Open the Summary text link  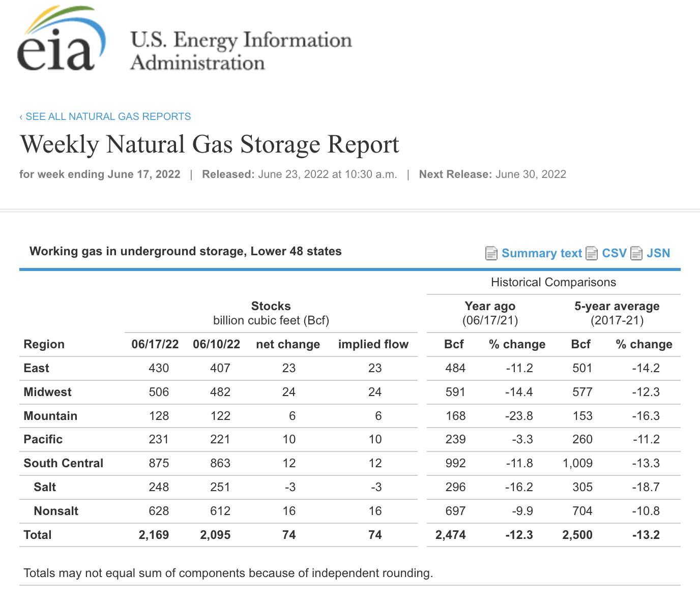click(x=541, y=253)
